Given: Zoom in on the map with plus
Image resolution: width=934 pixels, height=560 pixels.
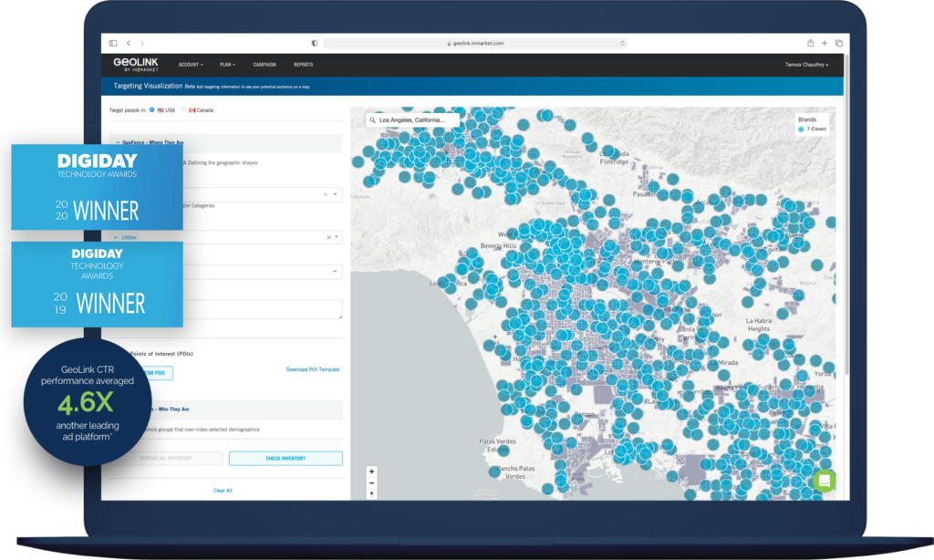Looking at the screenshot, I should coord(372,472).
